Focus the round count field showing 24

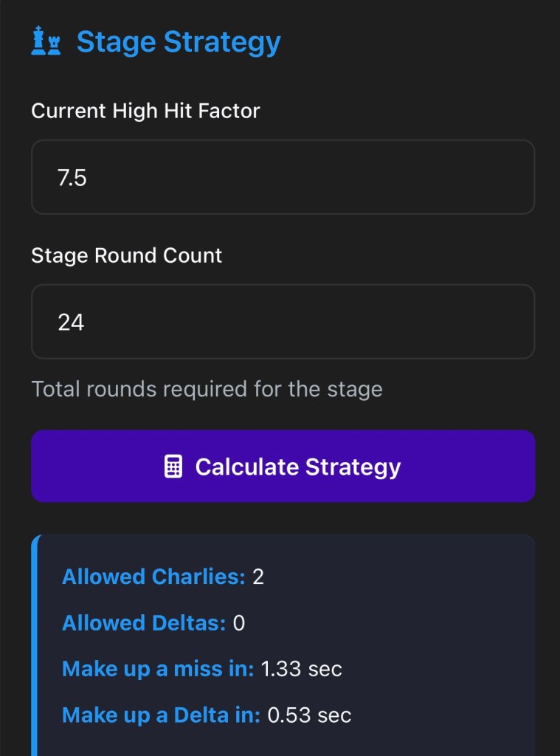(283, 322)
